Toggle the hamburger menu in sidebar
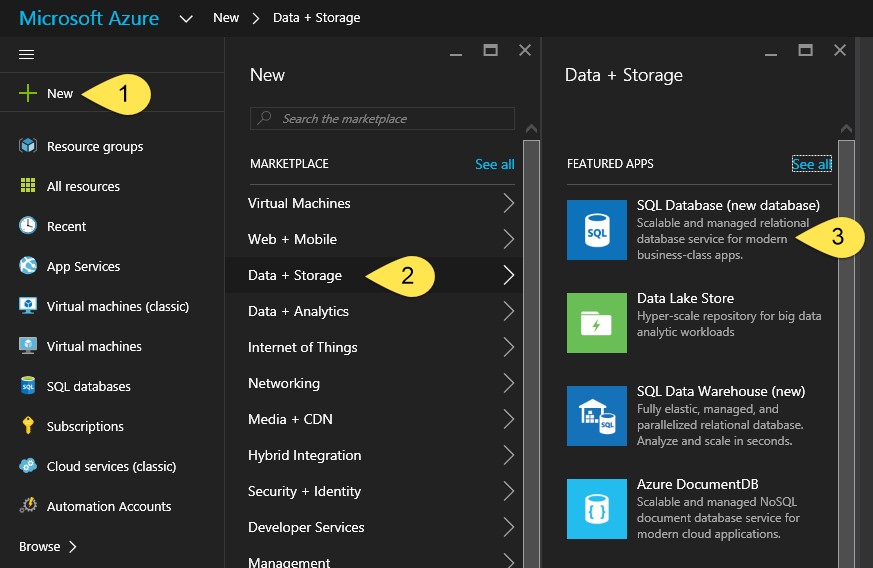Image resolution: width=873 pixels, height=568 pixels. tap(27, 54)
